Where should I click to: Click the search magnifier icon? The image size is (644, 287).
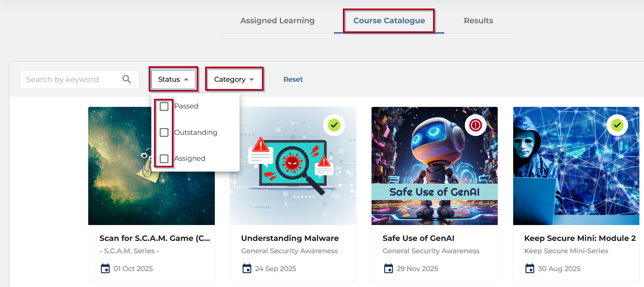coord(127,79)
